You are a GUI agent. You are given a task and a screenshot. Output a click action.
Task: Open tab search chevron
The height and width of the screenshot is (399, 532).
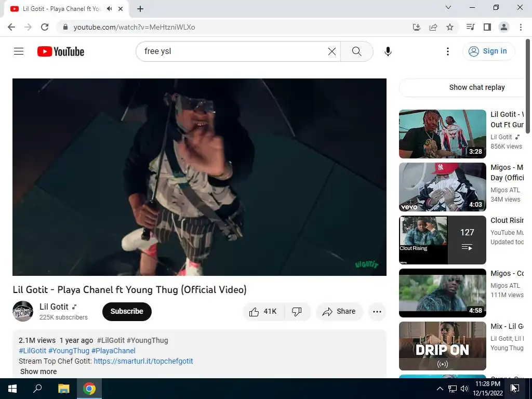pos(448,7)
